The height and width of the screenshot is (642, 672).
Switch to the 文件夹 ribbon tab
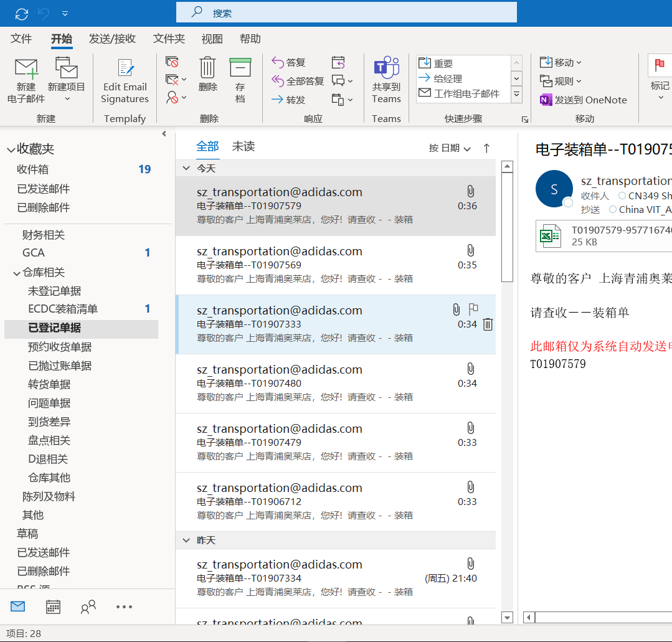[169, 39]
